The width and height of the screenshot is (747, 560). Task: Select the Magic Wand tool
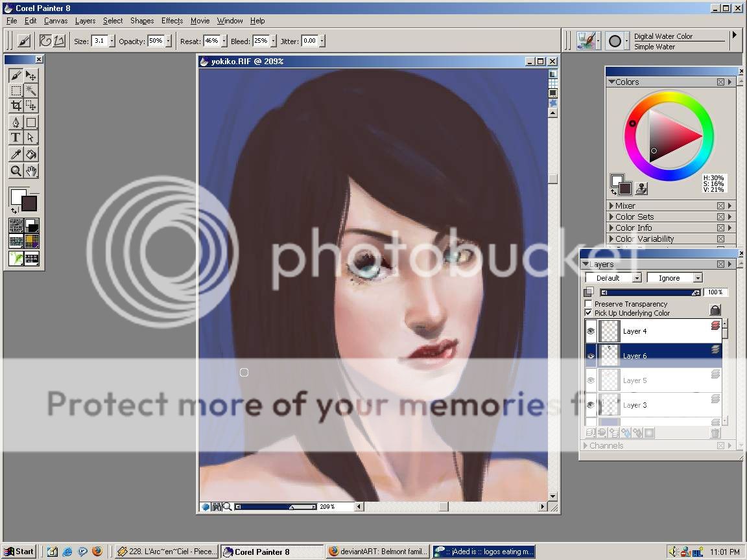(x=31, y=91)
